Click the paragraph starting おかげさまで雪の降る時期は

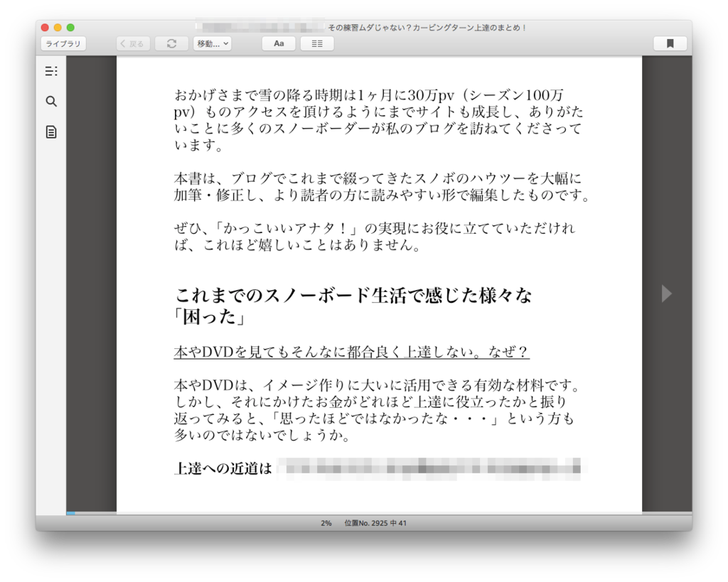pyautogui.click(x=378, y=120)
